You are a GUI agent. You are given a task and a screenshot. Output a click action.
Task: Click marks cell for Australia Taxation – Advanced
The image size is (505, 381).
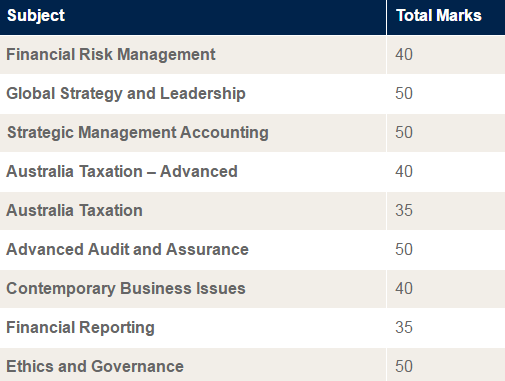(x=446, y=172)
